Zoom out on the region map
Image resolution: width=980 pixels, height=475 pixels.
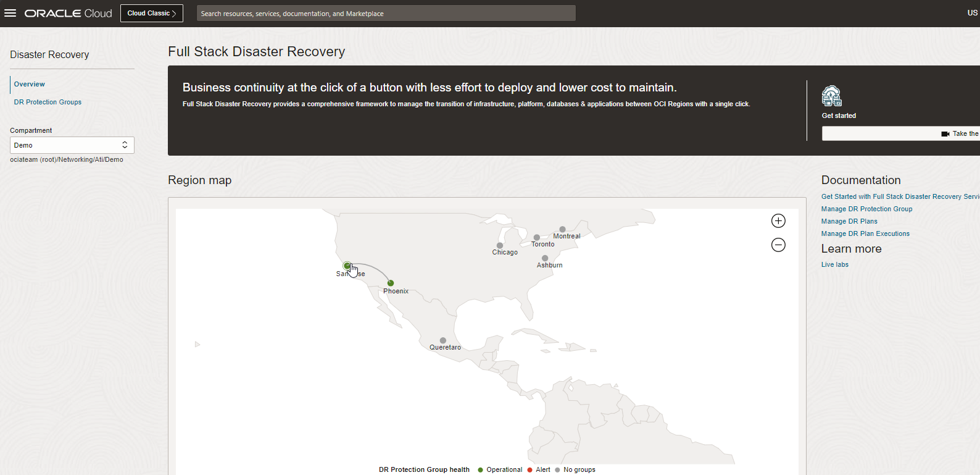tap(778, 245)
